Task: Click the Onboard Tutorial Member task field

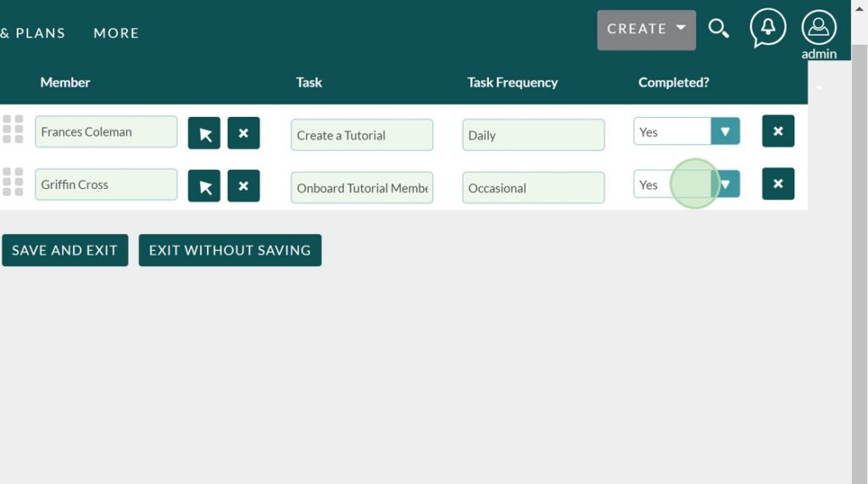Action: tap(361, 187)
